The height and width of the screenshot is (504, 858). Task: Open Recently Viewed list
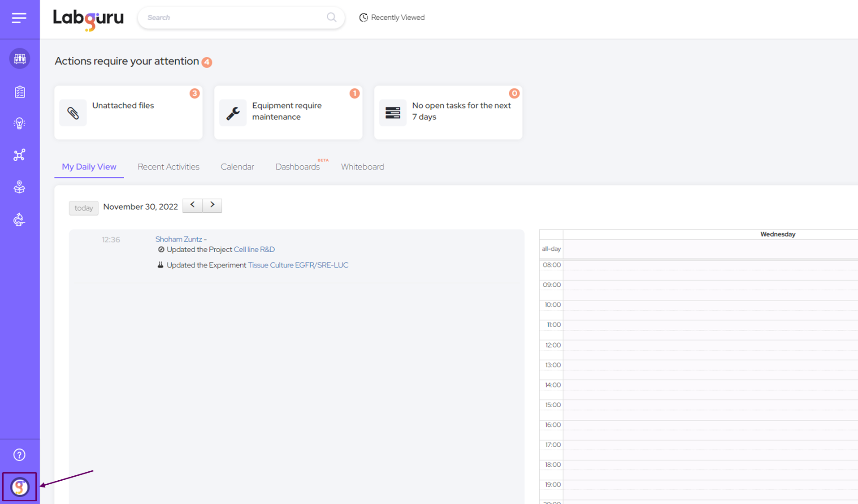point(392,17)
